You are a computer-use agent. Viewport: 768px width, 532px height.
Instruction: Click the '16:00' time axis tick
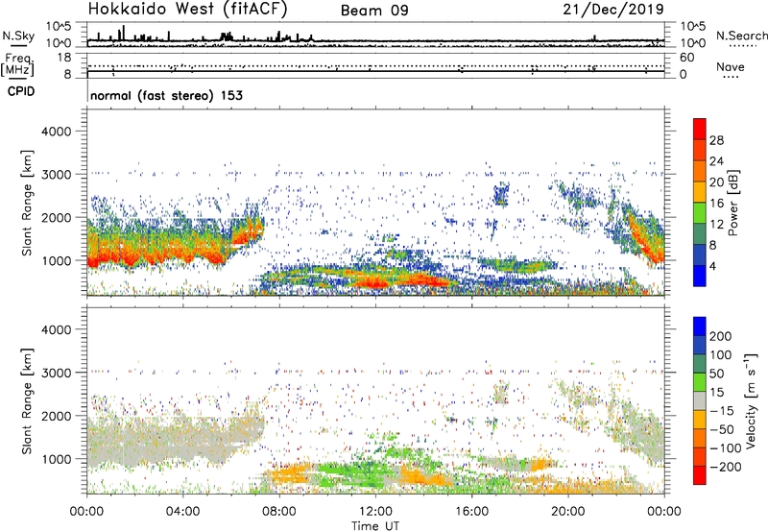pyautogui.click(x=471, y=512)
